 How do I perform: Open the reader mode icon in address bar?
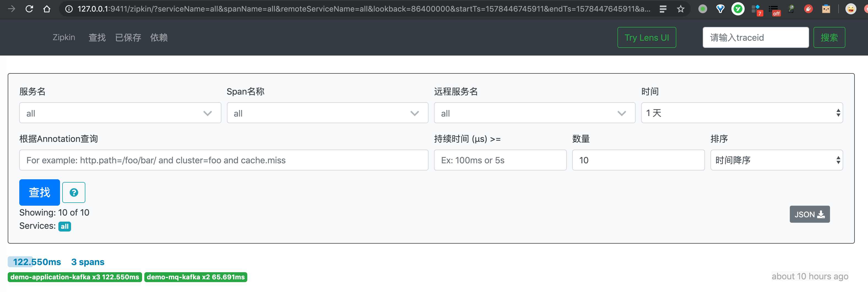point(663,9)
